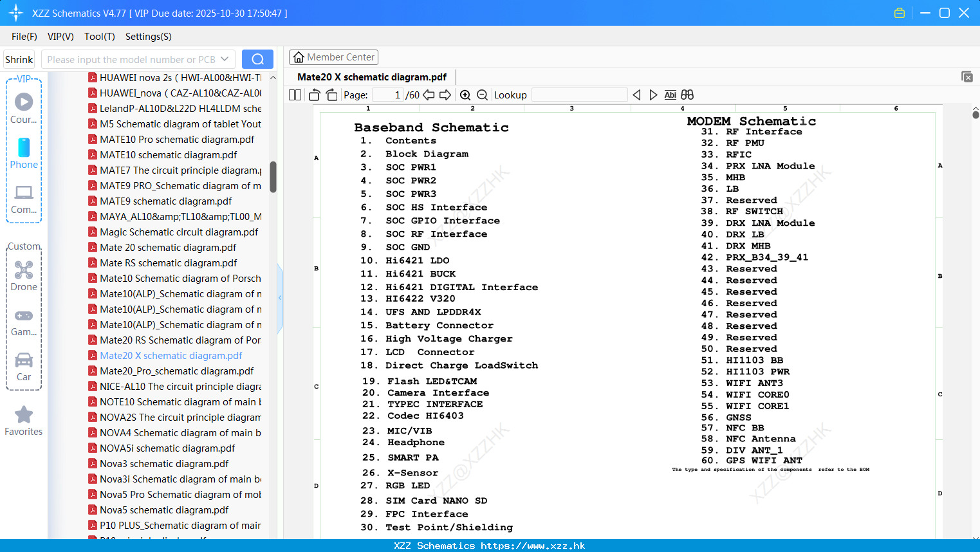This screenshot has height=552, width=980.
Task: Find previous lookup match triangle
Action: (x=636, y=95)
